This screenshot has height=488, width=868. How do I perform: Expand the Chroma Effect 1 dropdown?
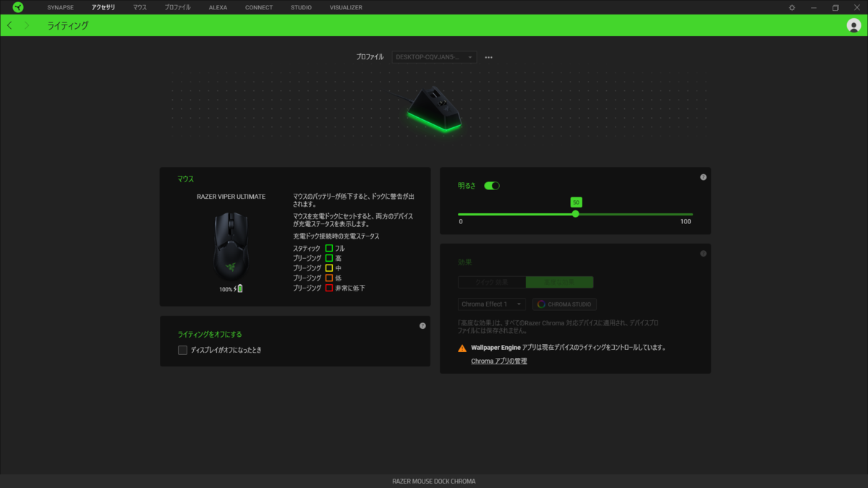pyautogui.click(x=492, y=304)
